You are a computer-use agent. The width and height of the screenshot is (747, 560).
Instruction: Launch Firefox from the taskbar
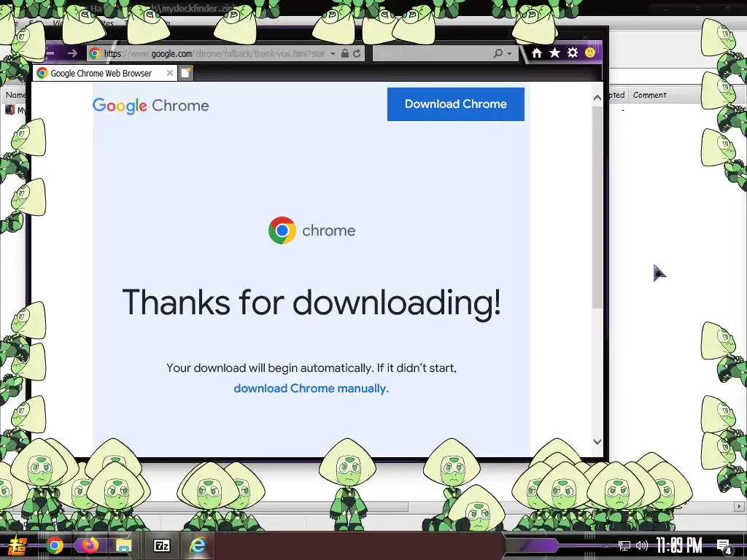click(90, 545)
